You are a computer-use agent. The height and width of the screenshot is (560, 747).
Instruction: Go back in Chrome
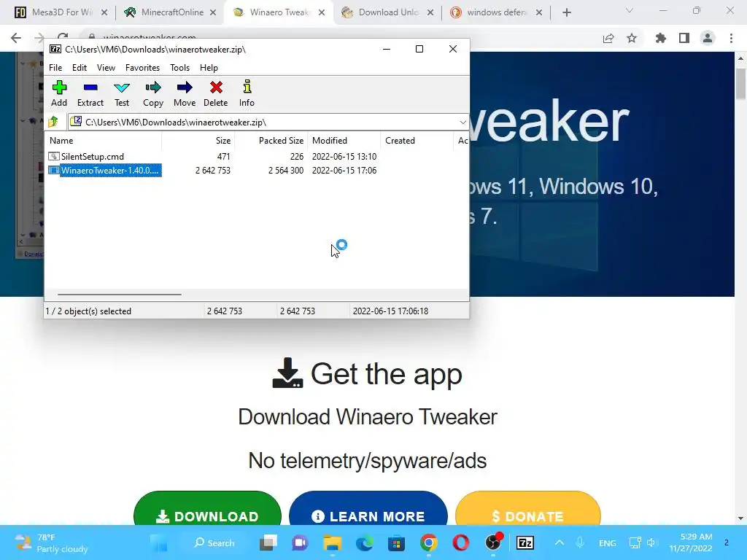coord(16,38)
